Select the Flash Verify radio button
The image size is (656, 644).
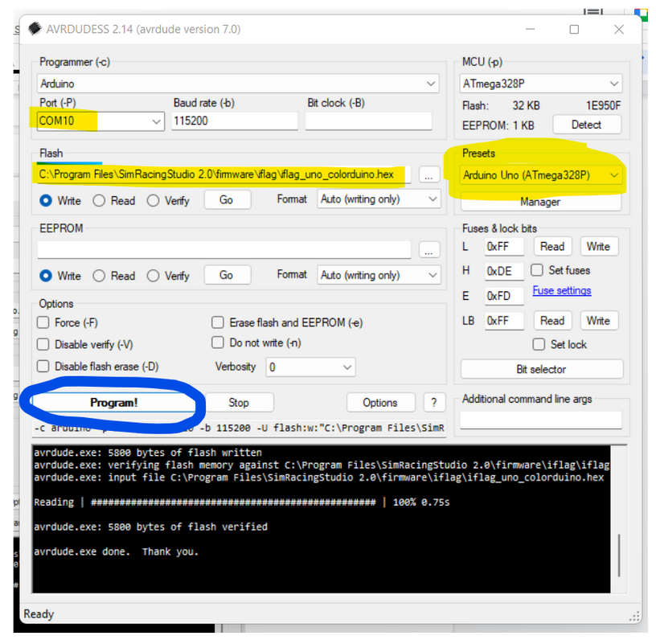pos(153,200)
